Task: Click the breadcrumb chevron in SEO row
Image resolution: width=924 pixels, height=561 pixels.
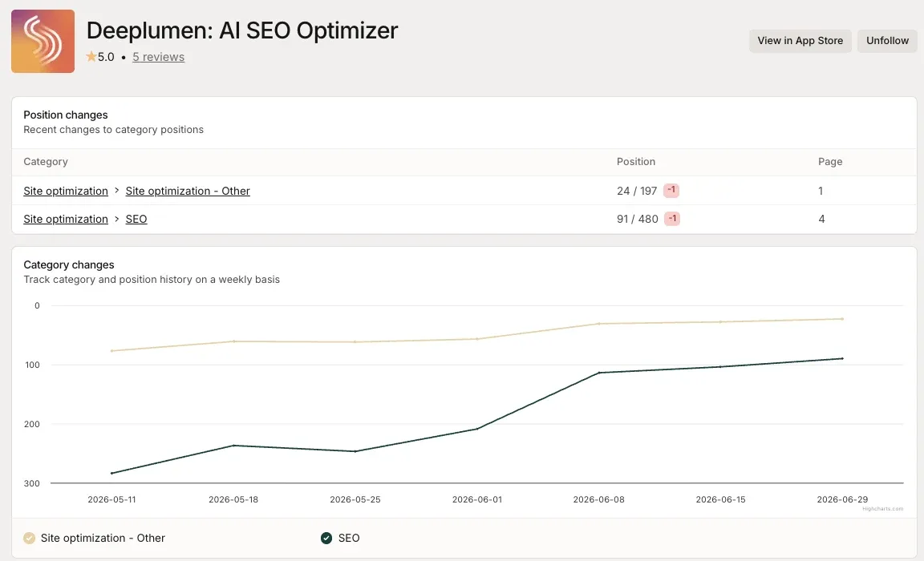Action: 116,219
